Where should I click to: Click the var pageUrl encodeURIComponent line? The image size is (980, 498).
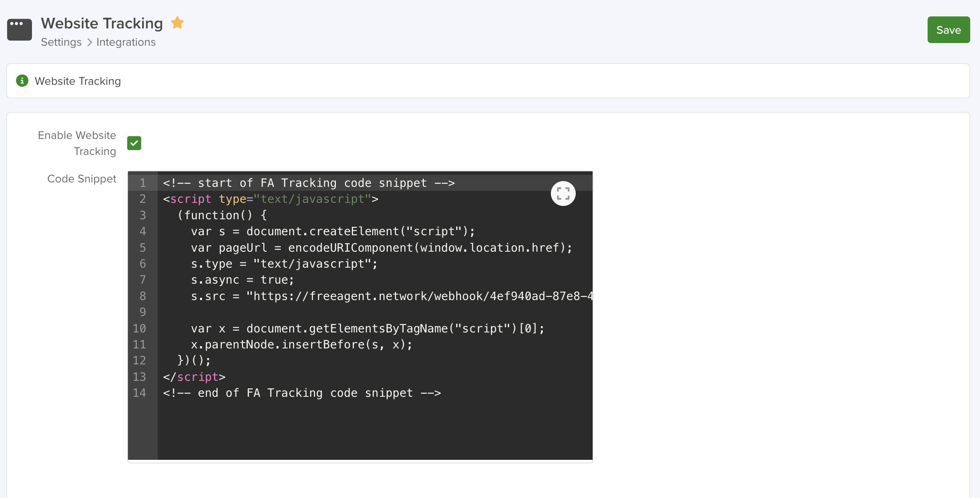(x=382, y=248)
